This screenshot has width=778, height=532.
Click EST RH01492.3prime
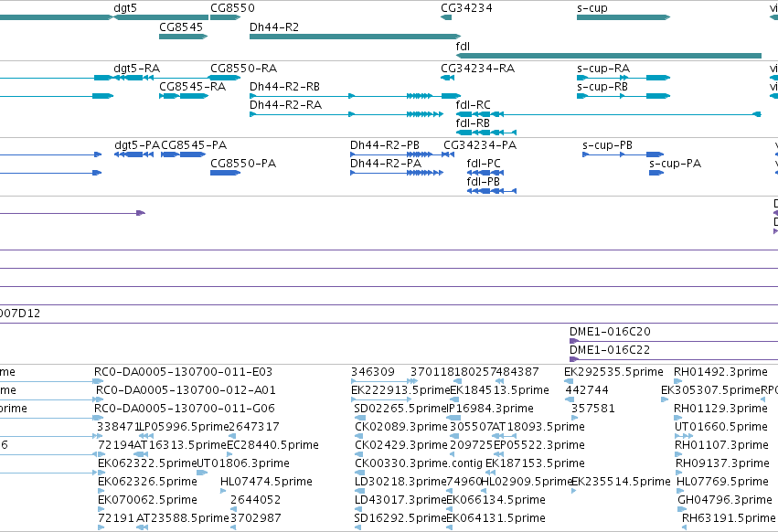click(x=720, y=372)
